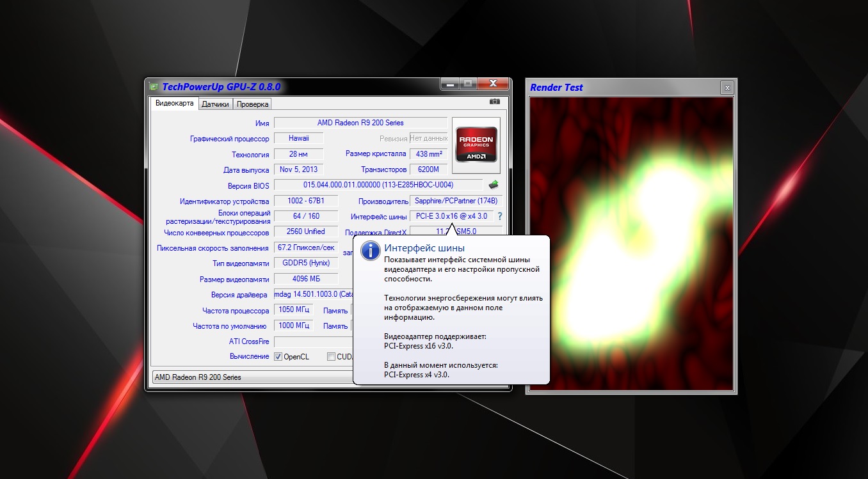This screenshot has height=479, width=868.
Task: Click the memory size field '4096 МБ'
Action: tap(306, 279)
